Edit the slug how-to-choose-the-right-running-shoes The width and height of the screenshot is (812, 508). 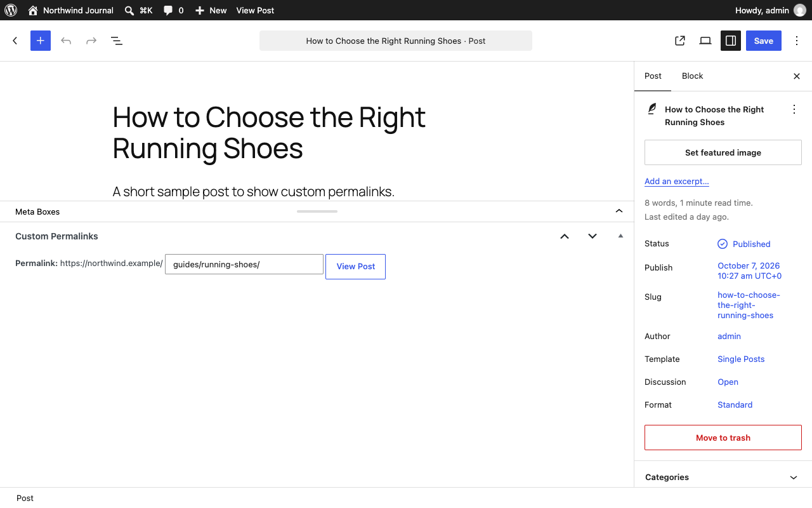pyautogui.click(x=749, y=305)
